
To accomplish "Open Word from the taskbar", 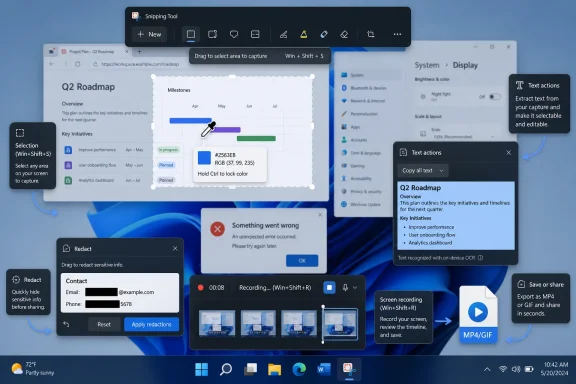I will tap(323, 369).
